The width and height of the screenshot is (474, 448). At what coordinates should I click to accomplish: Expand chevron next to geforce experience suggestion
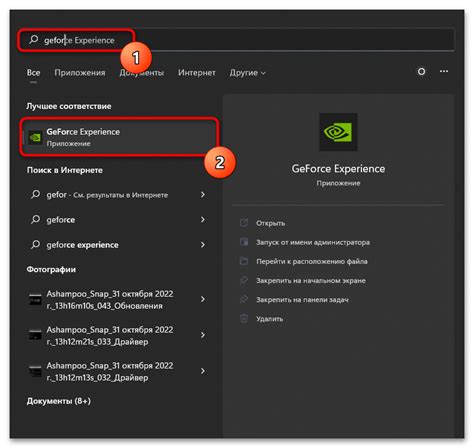pos(203,245)
